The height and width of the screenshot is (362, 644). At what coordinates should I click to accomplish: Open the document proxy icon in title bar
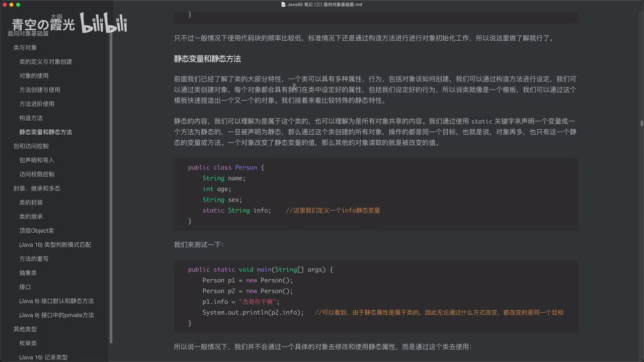tap(284, 5)
